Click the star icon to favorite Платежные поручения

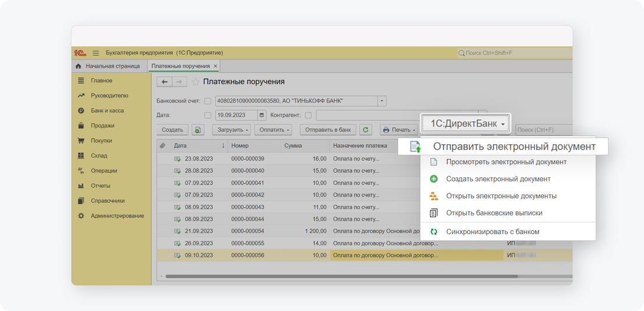click(196, 82)
